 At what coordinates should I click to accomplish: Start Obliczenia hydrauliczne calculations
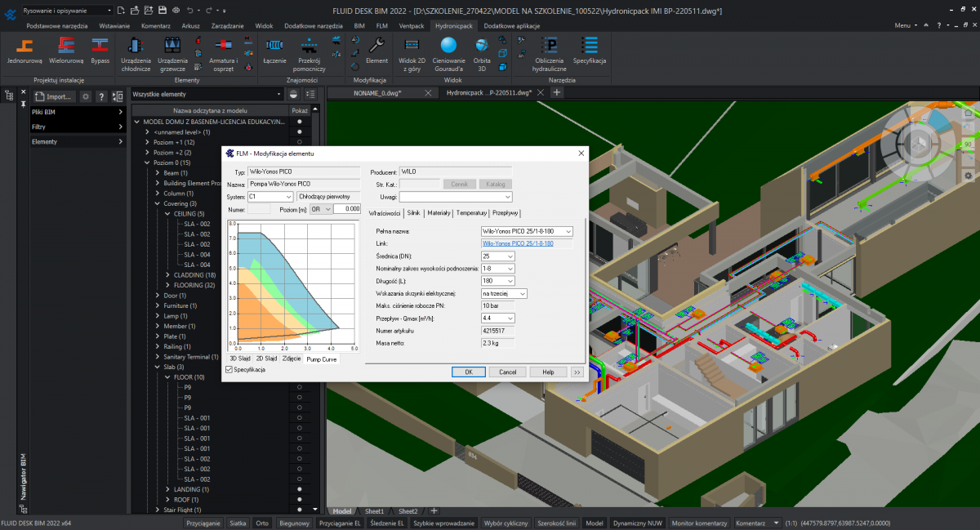coord(549,51)
